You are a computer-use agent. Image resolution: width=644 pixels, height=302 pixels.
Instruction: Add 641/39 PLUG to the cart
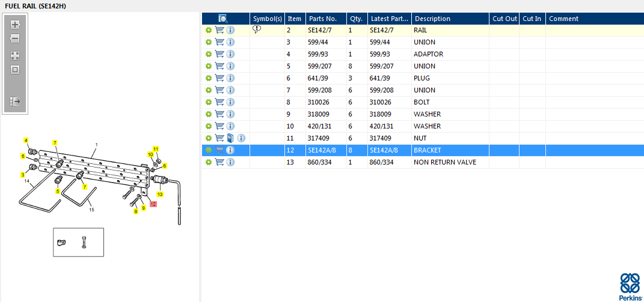coord(219,78)
